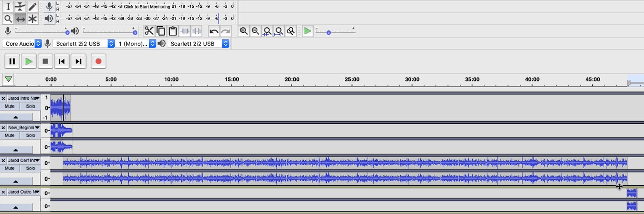This screenshot has height=214, width=644.
Task: Click the playback speed slider handle
Action: [x=329, y=33]
